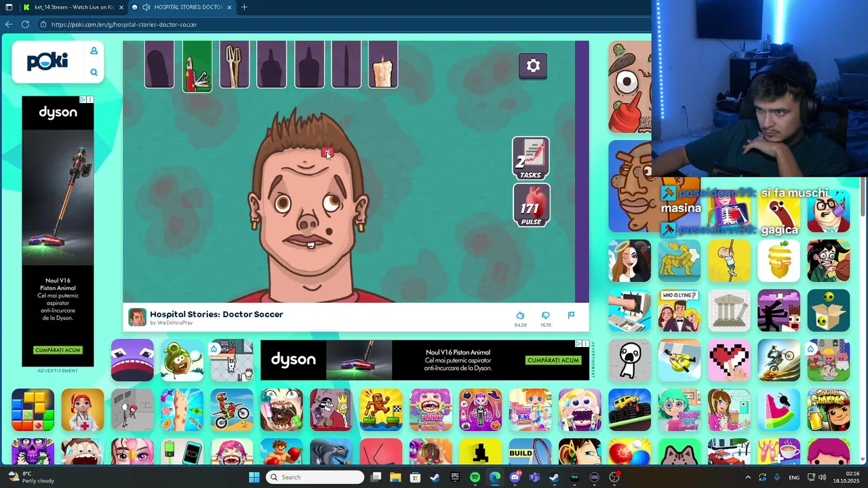Open the Who Is Lying game
Screen dimensions: 868x488
tap(679, 311)
